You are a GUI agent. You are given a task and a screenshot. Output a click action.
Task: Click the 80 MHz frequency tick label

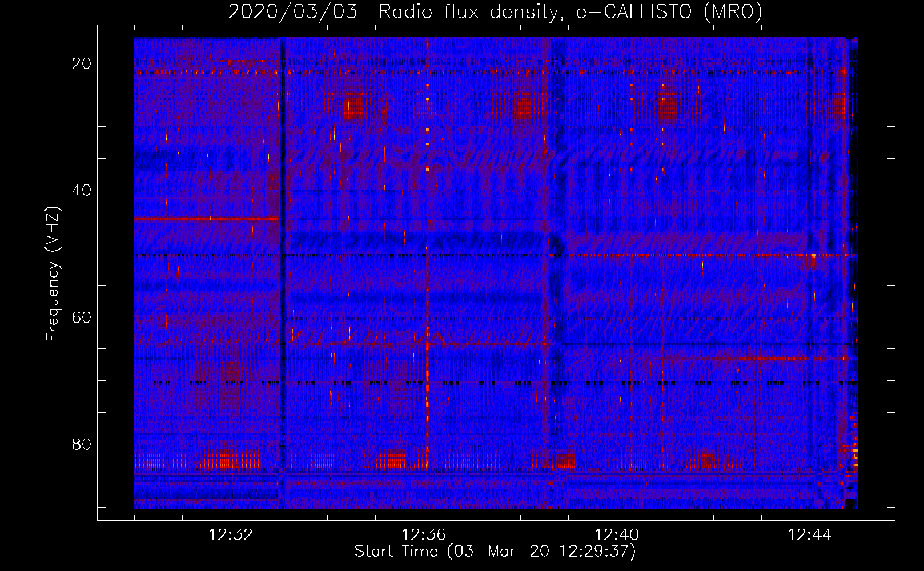tap(82, 444)
